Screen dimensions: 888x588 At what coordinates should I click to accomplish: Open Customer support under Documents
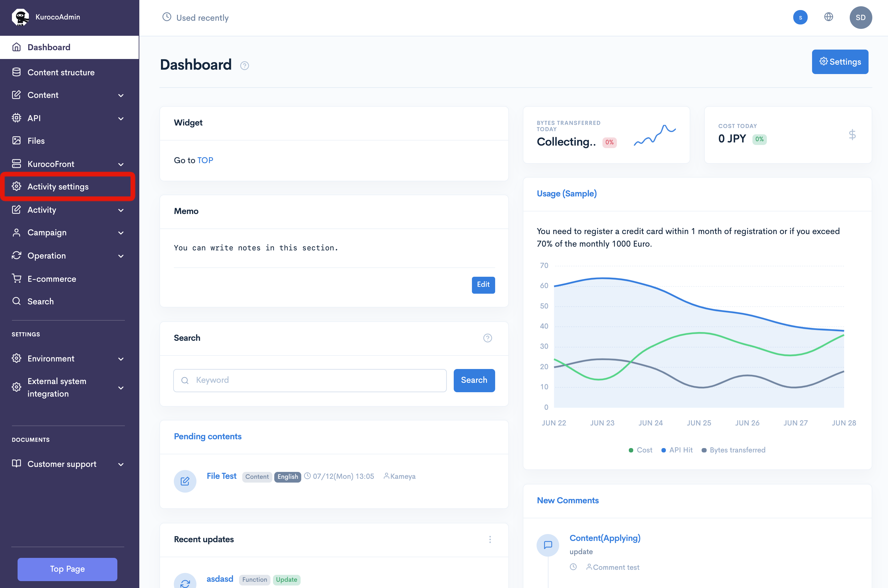click(x=62, y=464)
